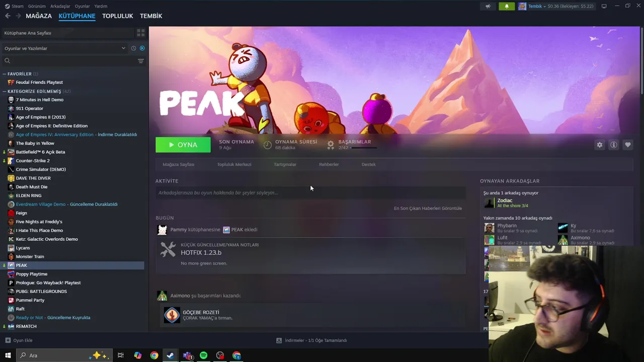Viewport: 644px width, 362px height.
Task: Open the Arkadaşlar menu
Action: click(x=60, y=7)
